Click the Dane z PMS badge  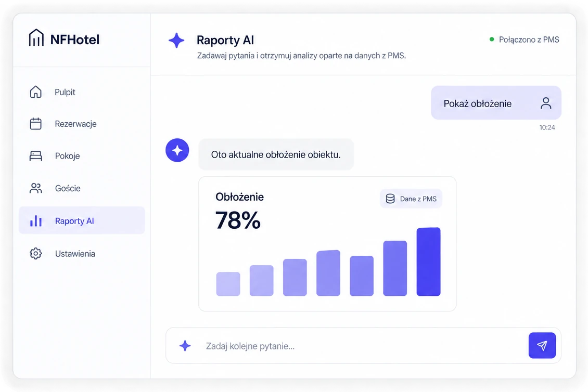(411, 199)
